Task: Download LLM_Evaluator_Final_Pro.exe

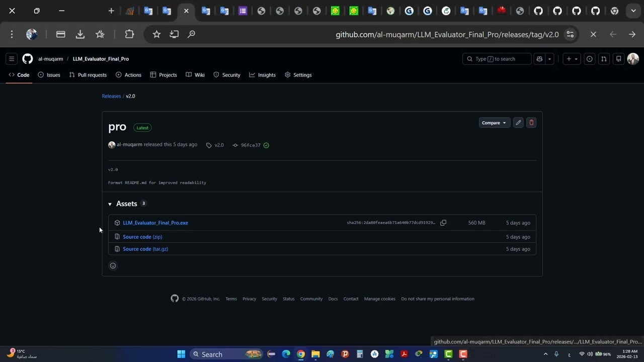Action: [155, 223]
